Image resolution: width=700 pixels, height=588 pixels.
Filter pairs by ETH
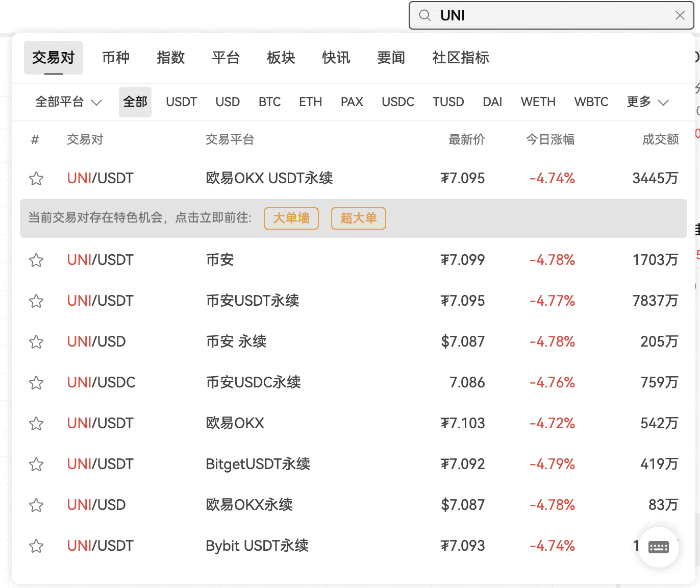click(x=311, y=102)
